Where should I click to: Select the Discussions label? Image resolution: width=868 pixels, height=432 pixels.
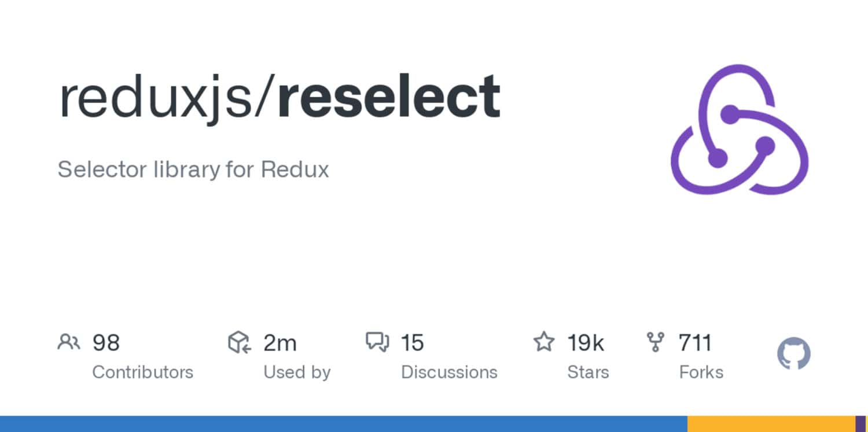(x=449, y=372)
